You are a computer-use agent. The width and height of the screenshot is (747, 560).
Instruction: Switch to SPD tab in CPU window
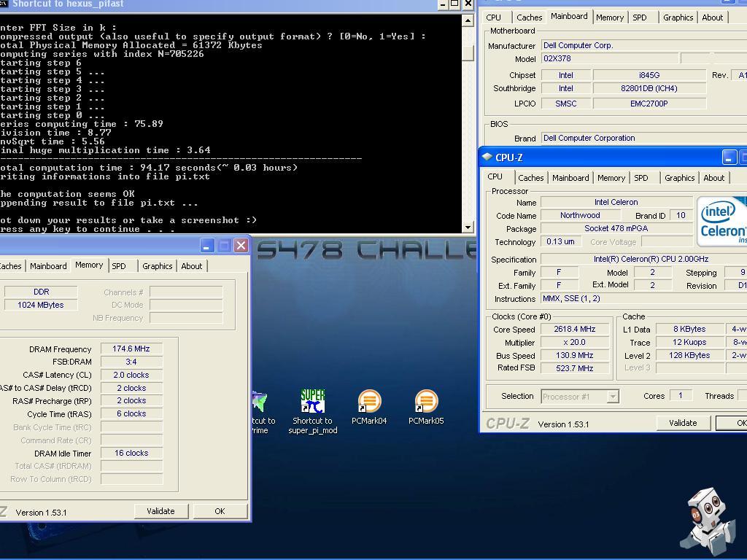pyautogui.click(x=641, y=178)
